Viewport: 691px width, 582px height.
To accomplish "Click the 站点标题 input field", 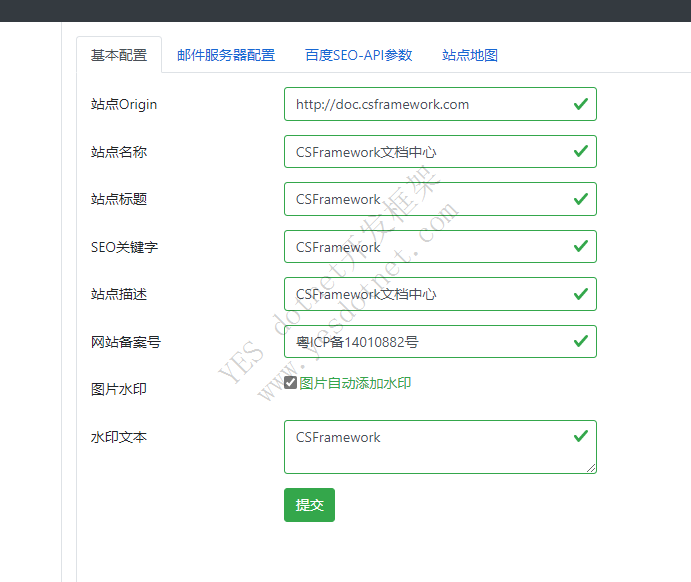I will [x=440, y=199].
